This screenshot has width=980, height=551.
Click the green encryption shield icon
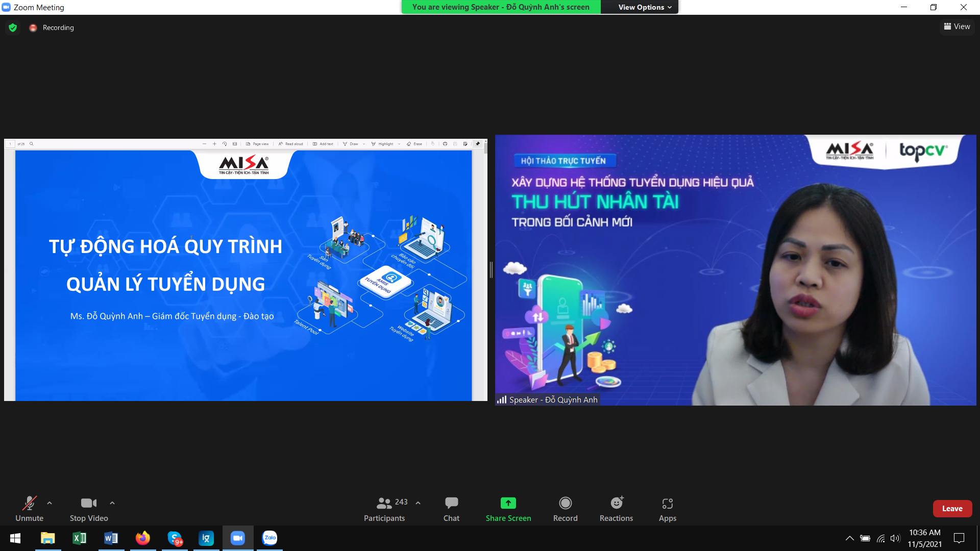click(13, 28)
